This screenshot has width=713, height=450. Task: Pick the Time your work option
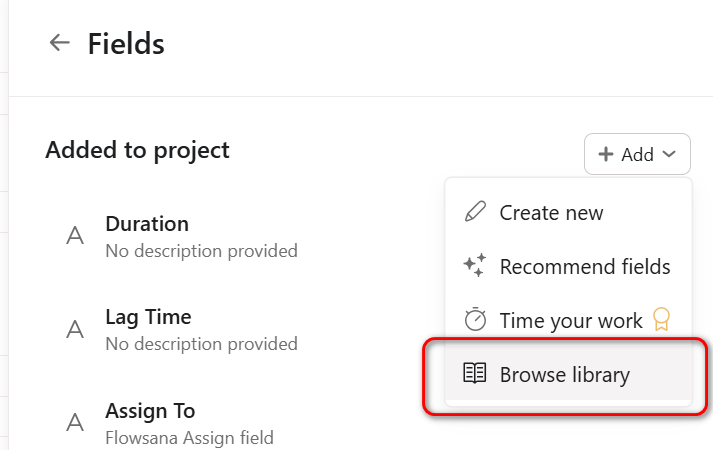pyautogui.click(x=570, y=320)
